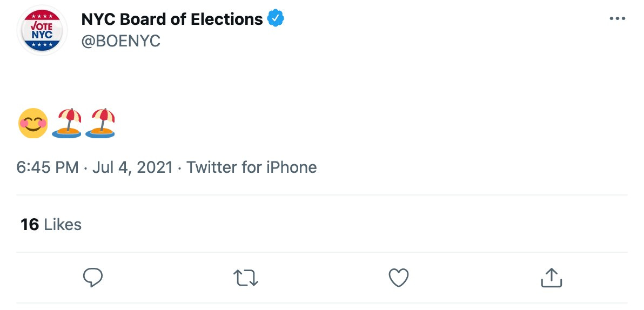The height and width of the screenshot is (310, 644).
Task: Click the bold number 16 count
Action: (30, 225)
